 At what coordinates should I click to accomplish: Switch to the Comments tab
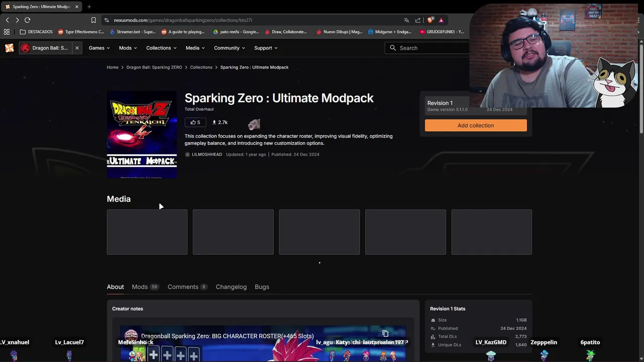point(187,287)
